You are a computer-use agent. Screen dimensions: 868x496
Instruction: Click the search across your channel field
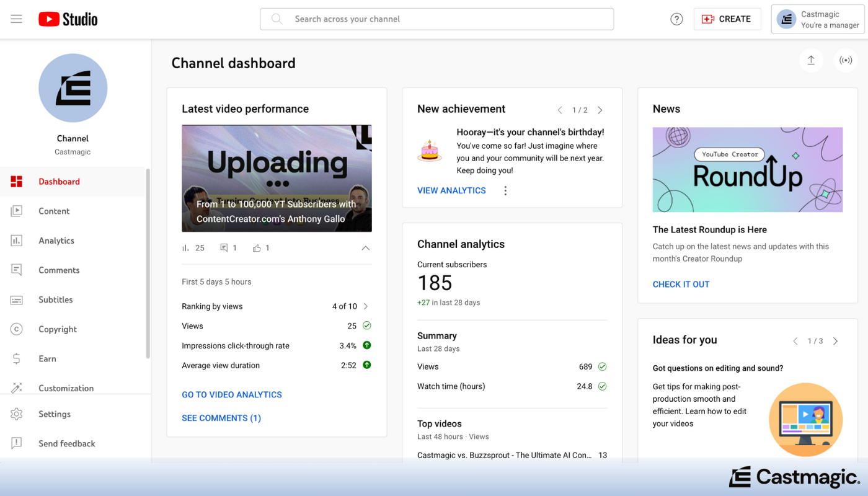(436, 19)
